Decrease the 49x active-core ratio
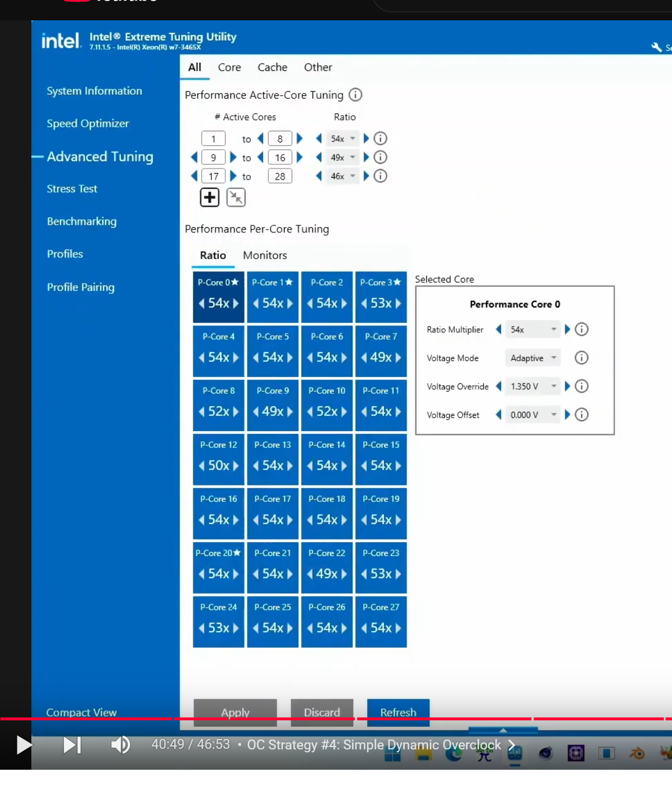 (319, 157)
